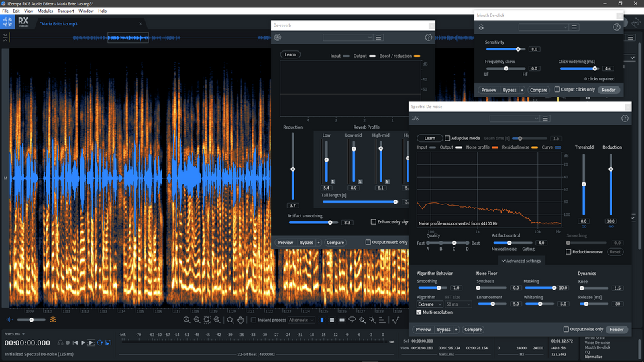Click the Lasso selection tool
644x362 pixels.
coord(352,320)
